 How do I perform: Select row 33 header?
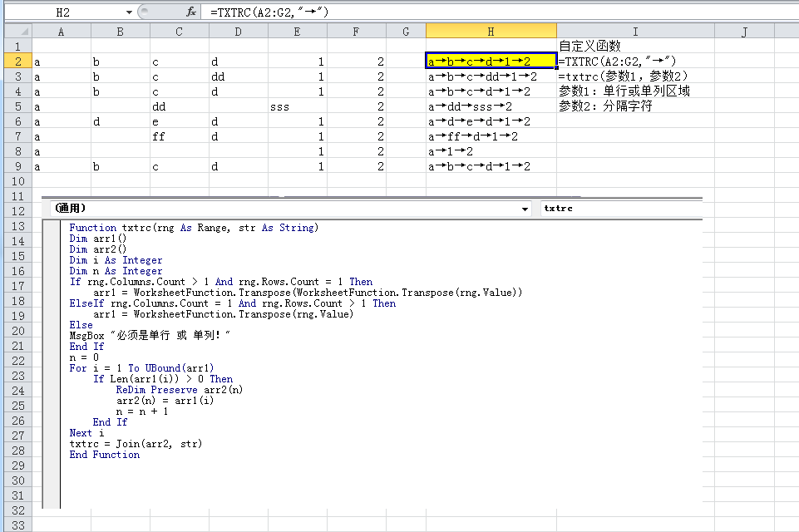tap(18, 525)
